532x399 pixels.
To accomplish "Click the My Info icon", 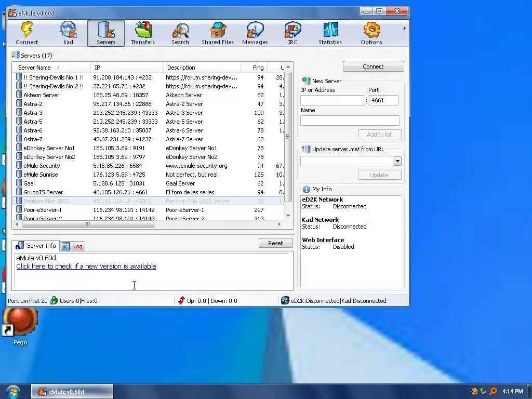I will (307, 189).
